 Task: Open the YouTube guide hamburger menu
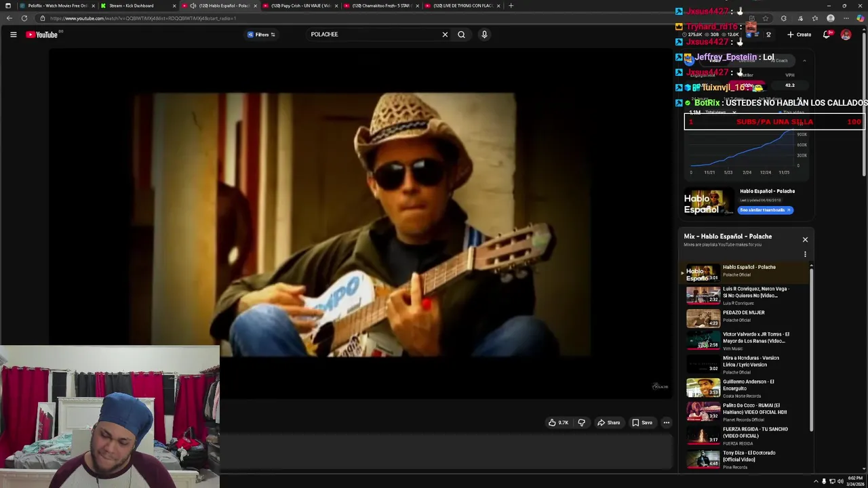pyautogui.click(x=13, y=35)
